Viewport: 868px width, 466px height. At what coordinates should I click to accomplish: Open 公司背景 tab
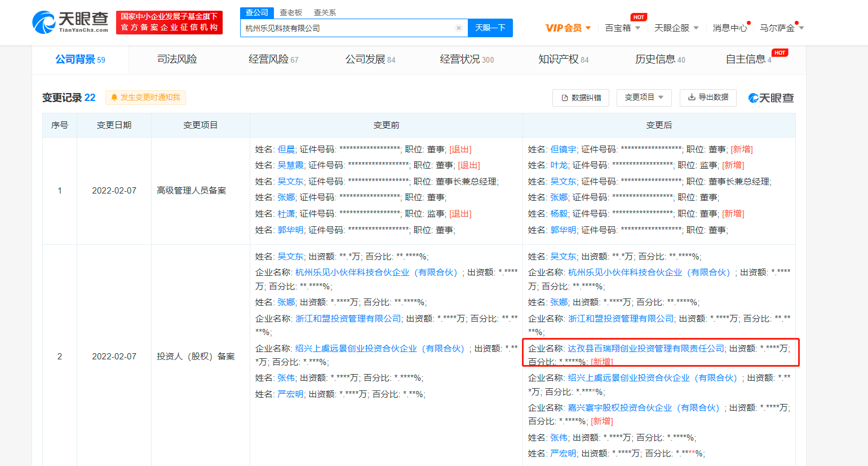coord(80,59)
